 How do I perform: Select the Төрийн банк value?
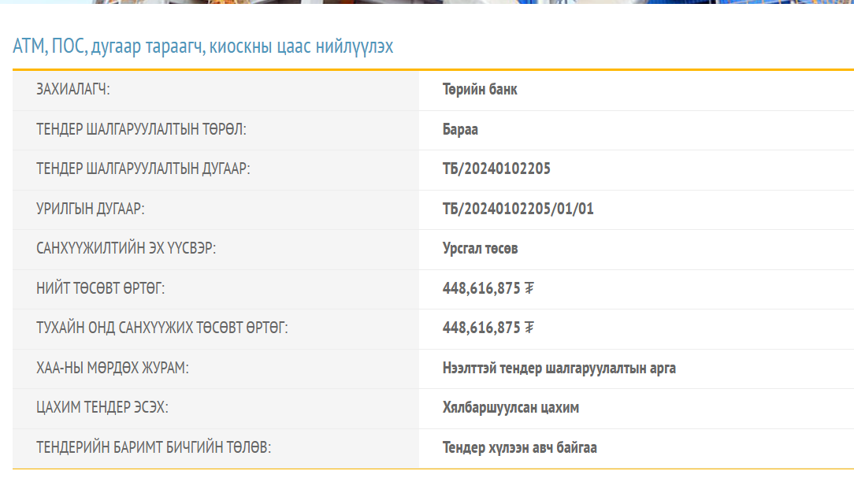(x=480, y=90)
